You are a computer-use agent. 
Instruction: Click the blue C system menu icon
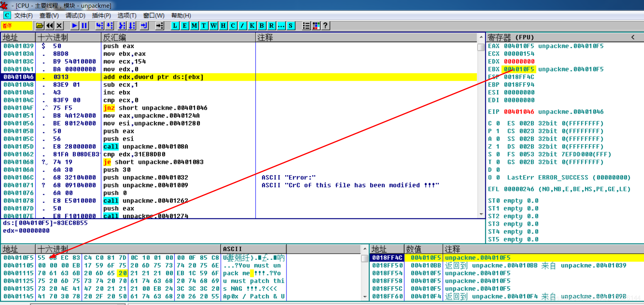7,15
